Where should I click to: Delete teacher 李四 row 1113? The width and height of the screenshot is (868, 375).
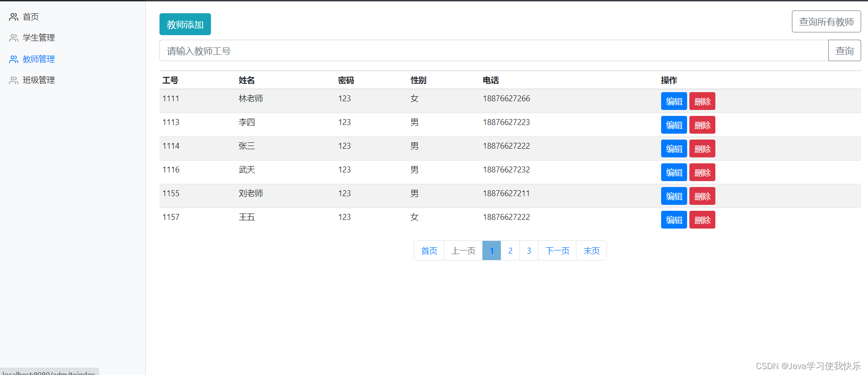coord(702,125)
